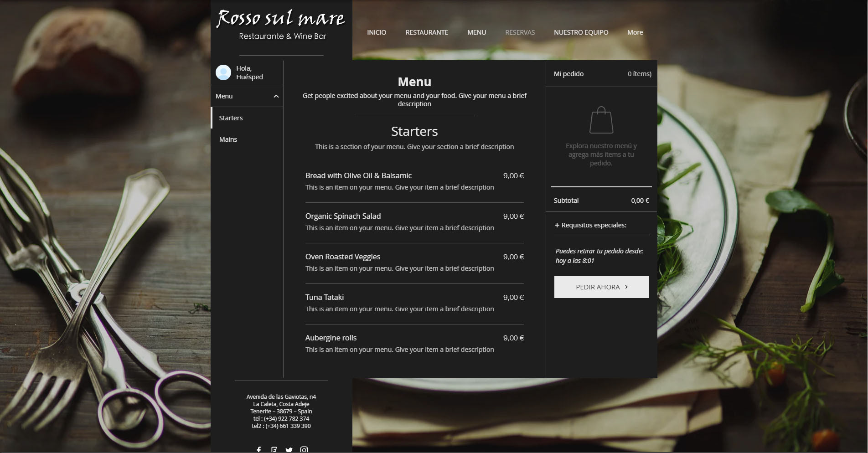Click the Aubergine rolls 9,00 € price
868x453 pixels.
coord(513,338)
